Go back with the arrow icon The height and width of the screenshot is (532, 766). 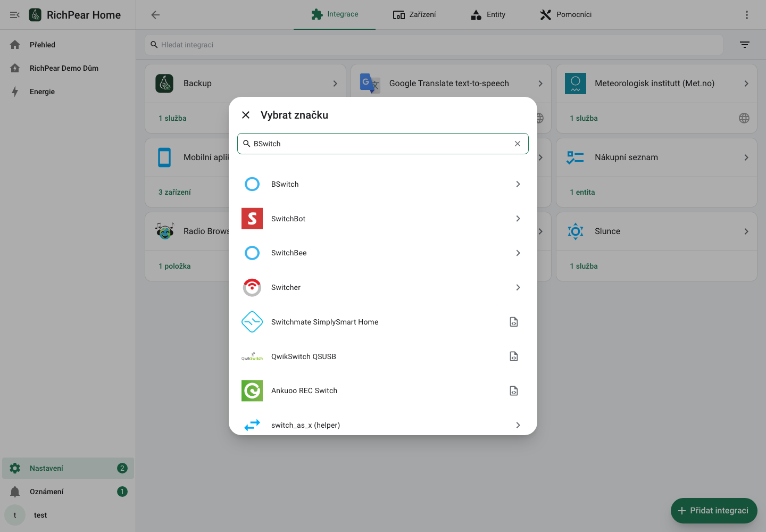155,15
